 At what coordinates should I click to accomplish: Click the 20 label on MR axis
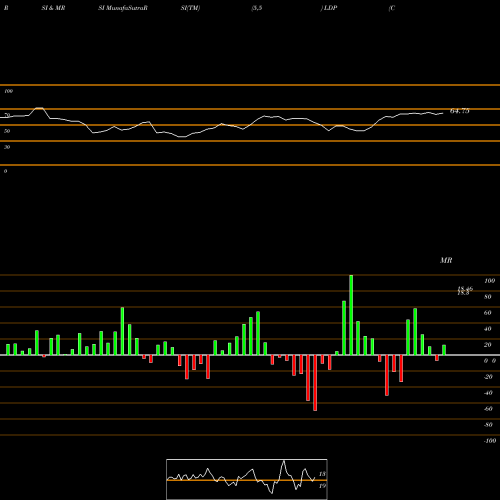pos(488,345)
